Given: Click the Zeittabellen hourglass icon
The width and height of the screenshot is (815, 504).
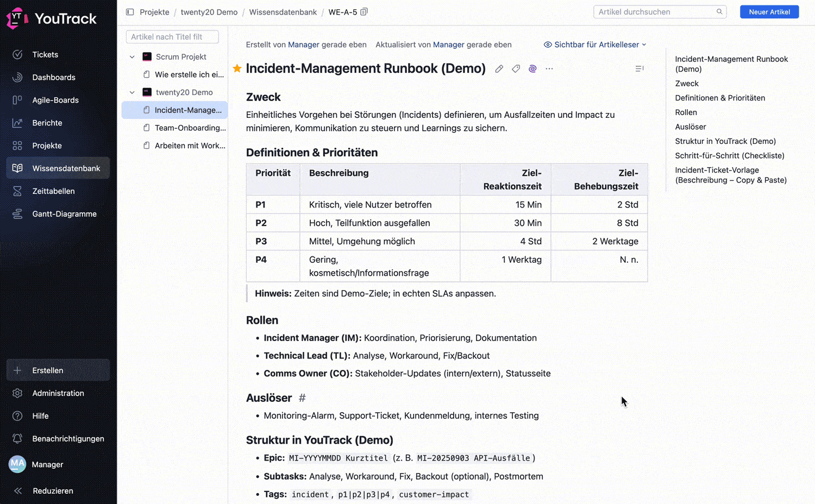Looking at the screenshot, I should coord(17,191).
